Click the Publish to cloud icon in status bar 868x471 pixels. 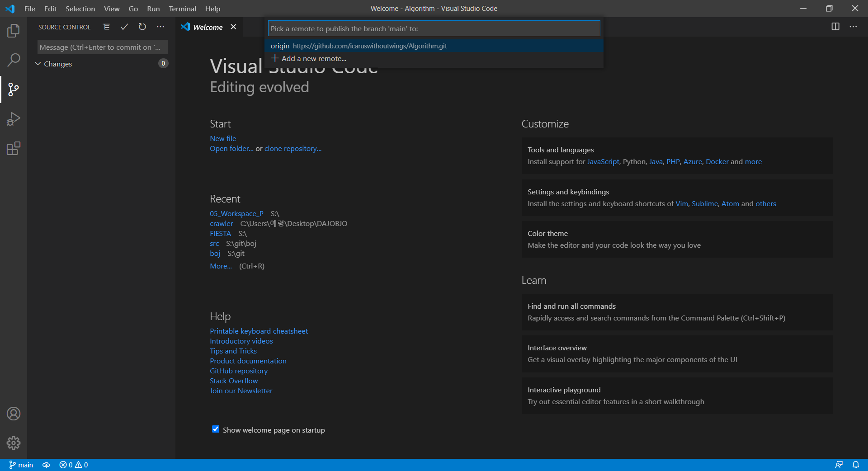point(46,465)
